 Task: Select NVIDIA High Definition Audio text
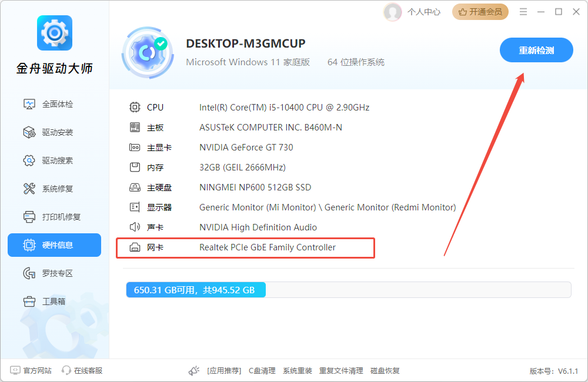258,227
